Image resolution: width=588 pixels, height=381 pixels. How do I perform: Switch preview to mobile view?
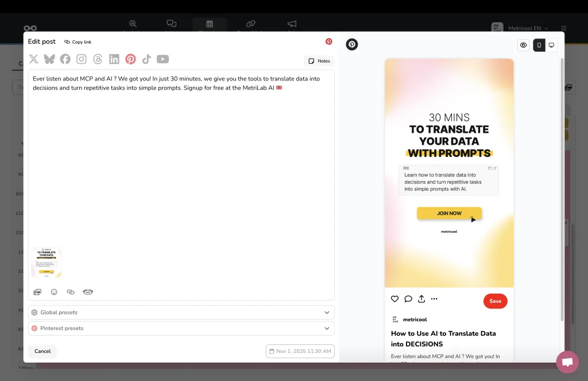[539, 45]
